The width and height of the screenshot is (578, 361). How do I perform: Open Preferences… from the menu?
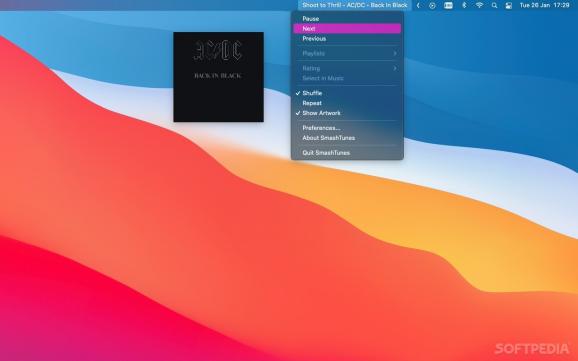point(347,128)
